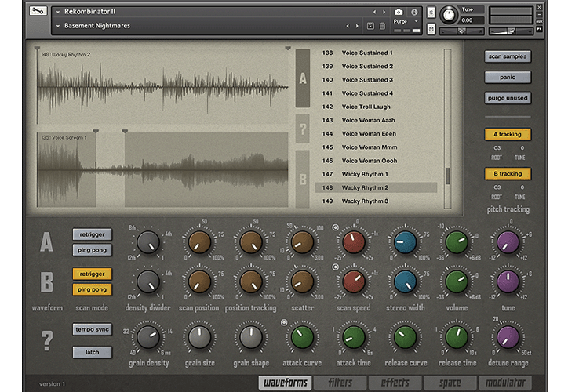Click the A tracking root note C3

pyautogui.click(x=497, y=148)
